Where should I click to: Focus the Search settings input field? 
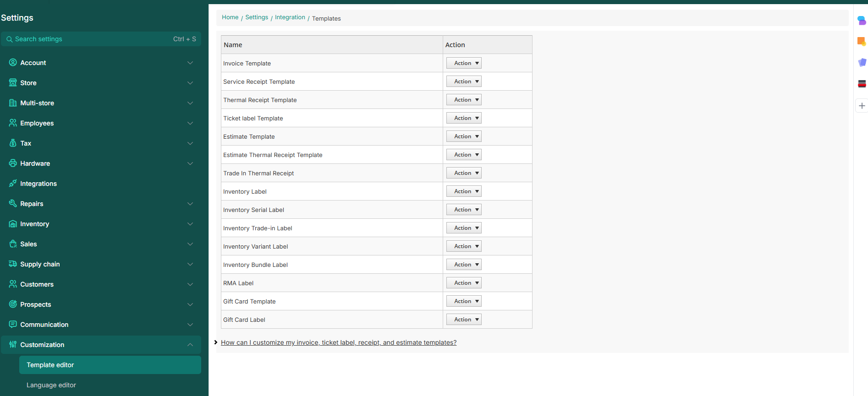pos(92,39)
